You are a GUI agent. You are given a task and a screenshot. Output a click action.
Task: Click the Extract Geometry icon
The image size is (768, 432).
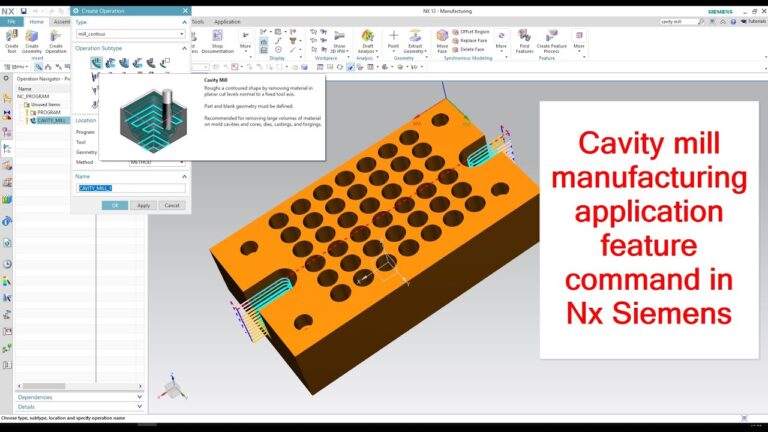pos(415,41)
